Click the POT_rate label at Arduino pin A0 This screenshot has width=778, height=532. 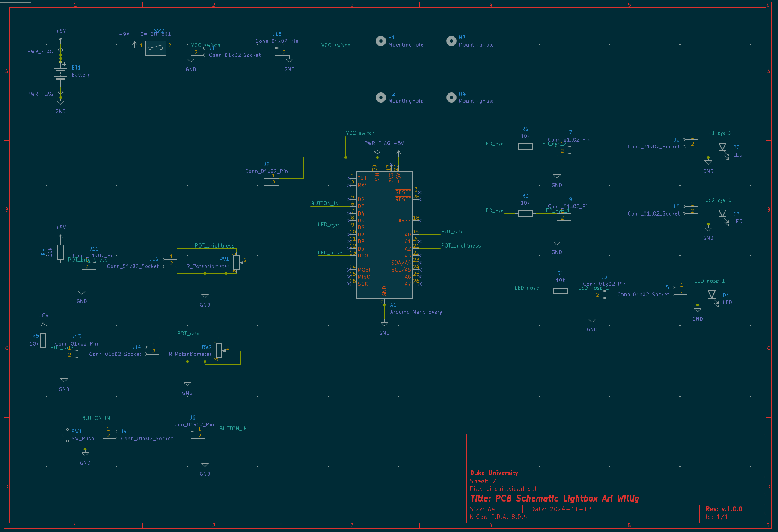[x=452, y=232]
